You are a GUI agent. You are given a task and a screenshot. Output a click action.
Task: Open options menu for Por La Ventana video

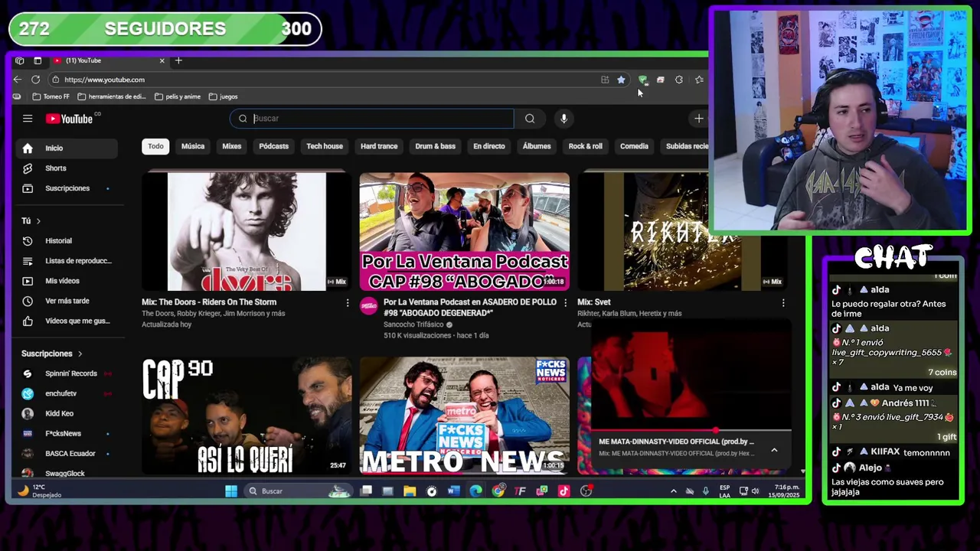(x=566, y=303)
